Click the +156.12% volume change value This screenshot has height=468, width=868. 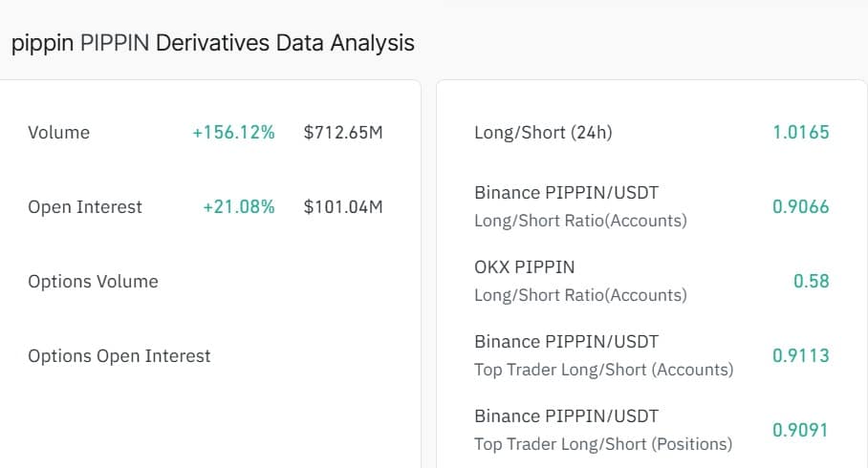pyautogui.click(x=233, y=133)
